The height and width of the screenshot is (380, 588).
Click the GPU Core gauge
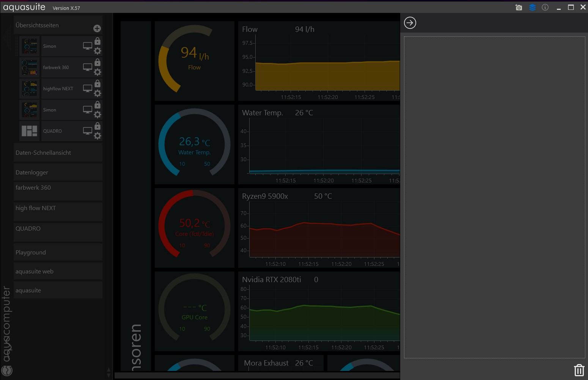(x=195, y=311)
